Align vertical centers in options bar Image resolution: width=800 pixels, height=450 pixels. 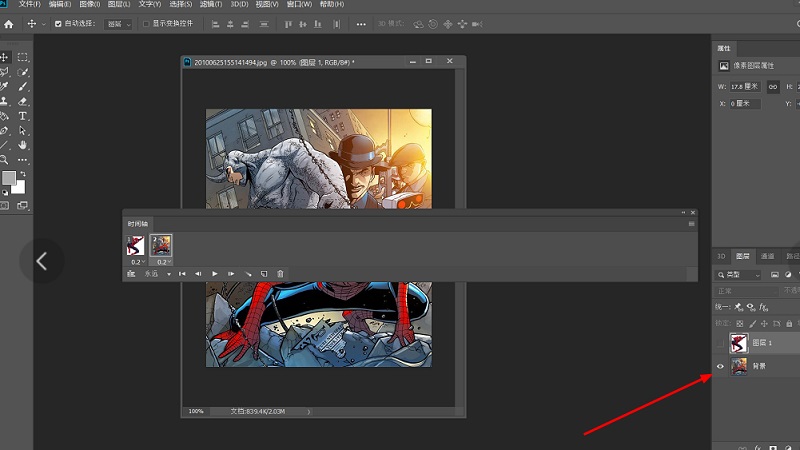click(303, 24)
